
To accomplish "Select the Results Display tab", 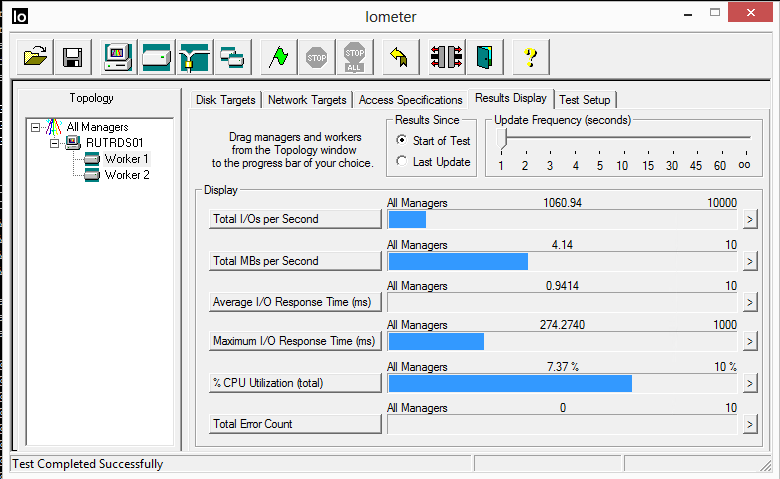I will click(511, 98).
